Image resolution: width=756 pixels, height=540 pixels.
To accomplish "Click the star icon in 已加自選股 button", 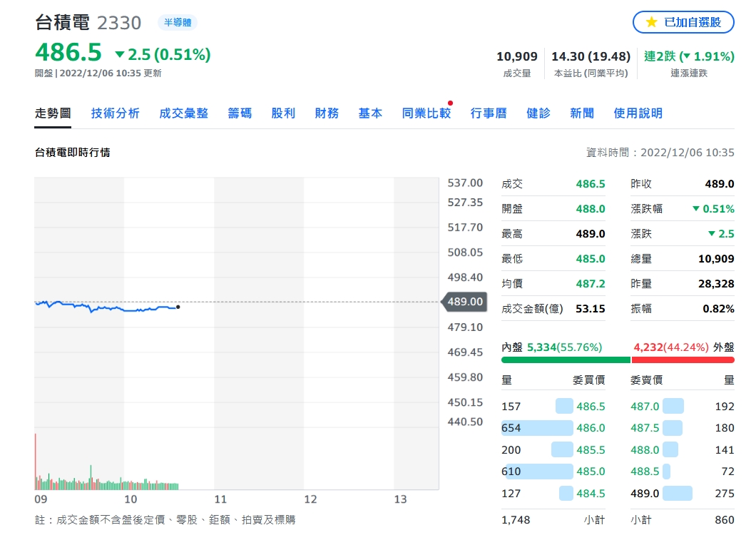I will click(651, 22).
